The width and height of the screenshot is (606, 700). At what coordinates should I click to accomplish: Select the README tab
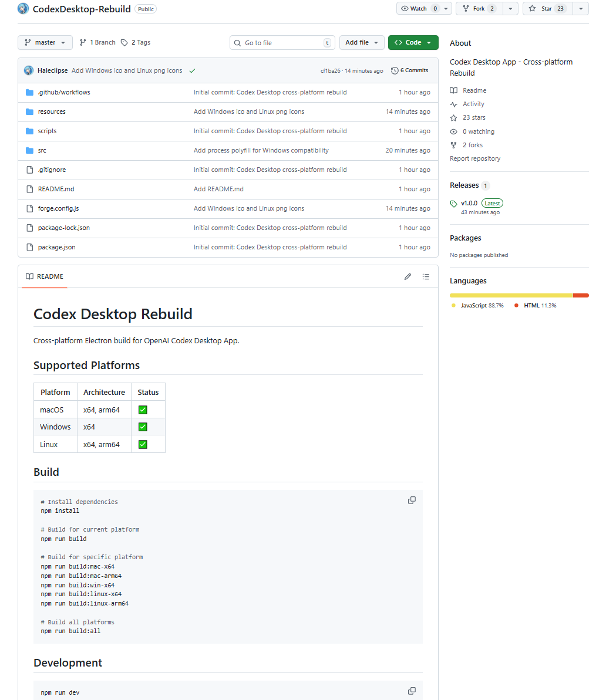coord(45,276)
